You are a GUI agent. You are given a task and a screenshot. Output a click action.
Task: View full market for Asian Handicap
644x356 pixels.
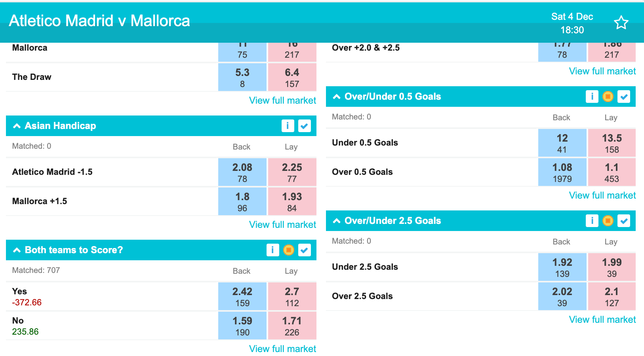[x=282, y=225]
